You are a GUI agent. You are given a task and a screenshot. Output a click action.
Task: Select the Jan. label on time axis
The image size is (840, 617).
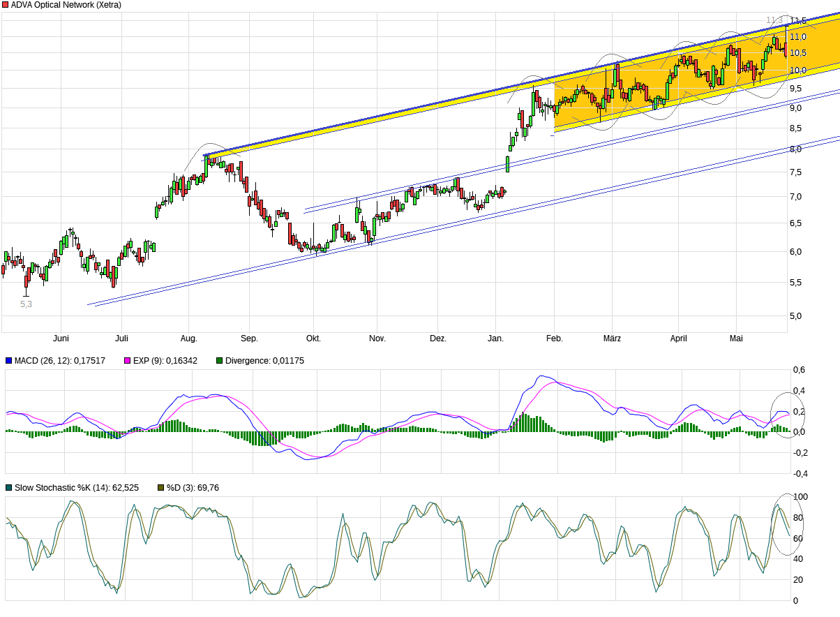pyautogui.click(x=495, y=339)
